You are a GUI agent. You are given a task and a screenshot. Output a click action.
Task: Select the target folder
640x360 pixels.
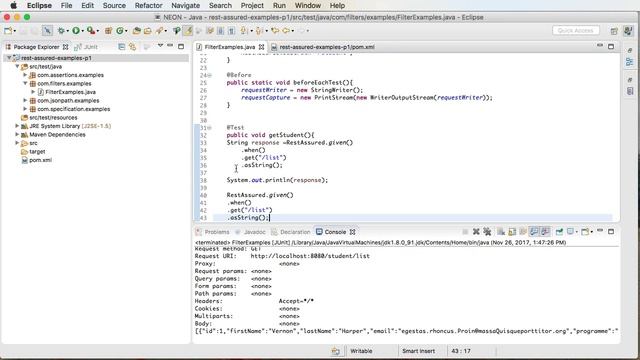tap(37, 151)
